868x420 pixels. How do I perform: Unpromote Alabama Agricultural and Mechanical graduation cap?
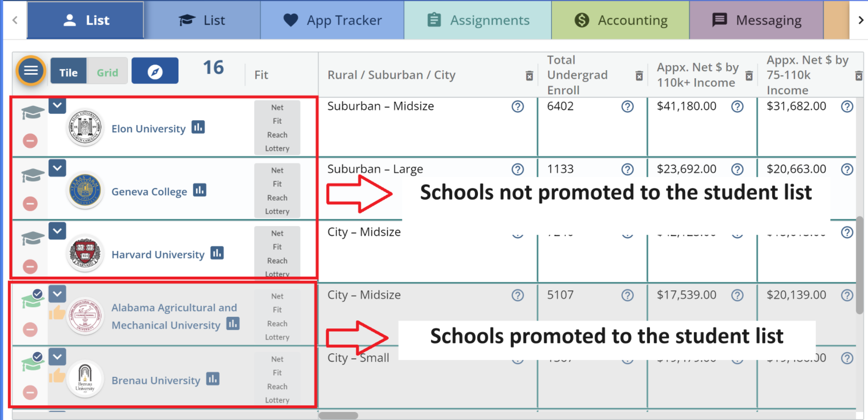tap(33, 300)
